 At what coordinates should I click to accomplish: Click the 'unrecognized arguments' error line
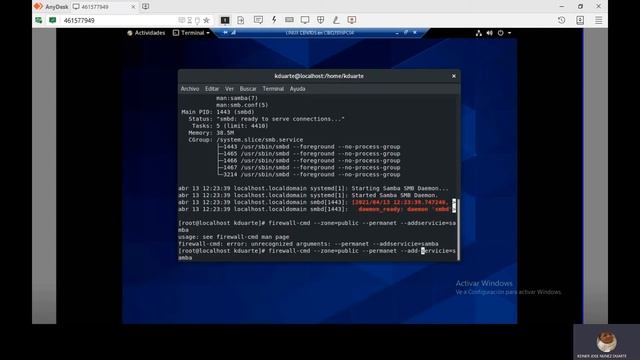[x=308, y=244]
